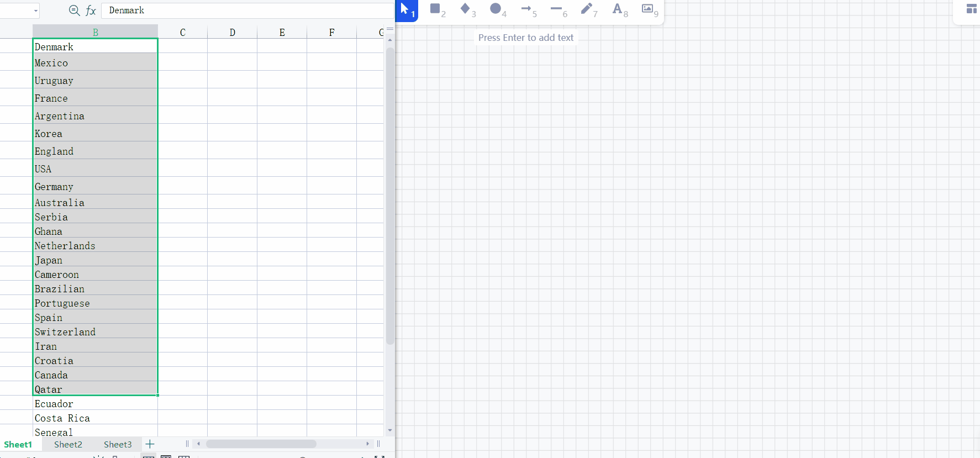Select the pencil freehand draw tool
Screen dimensions: 980x458
pyautogui.click(x=587, y=9)
